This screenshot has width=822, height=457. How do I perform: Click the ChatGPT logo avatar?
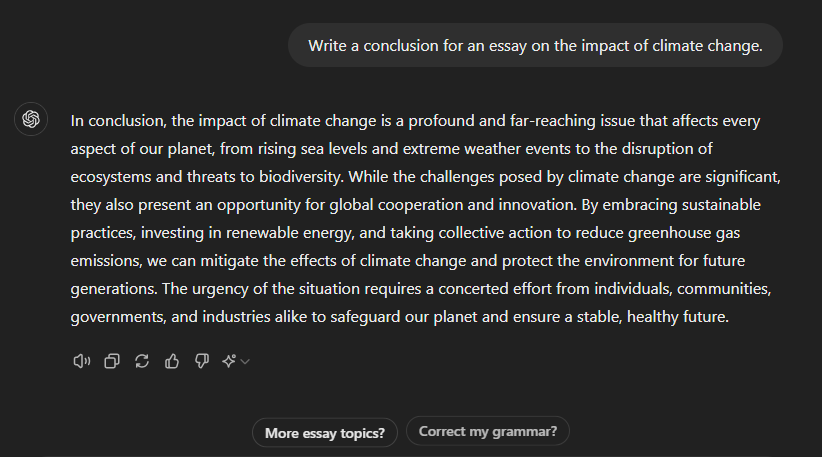31,119
